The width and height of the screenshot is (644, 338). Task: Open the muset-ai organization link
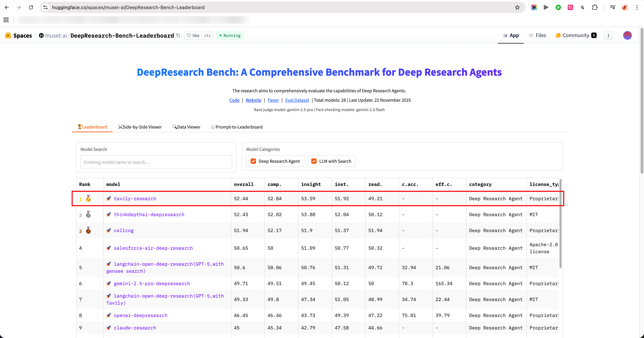[56, 35]
